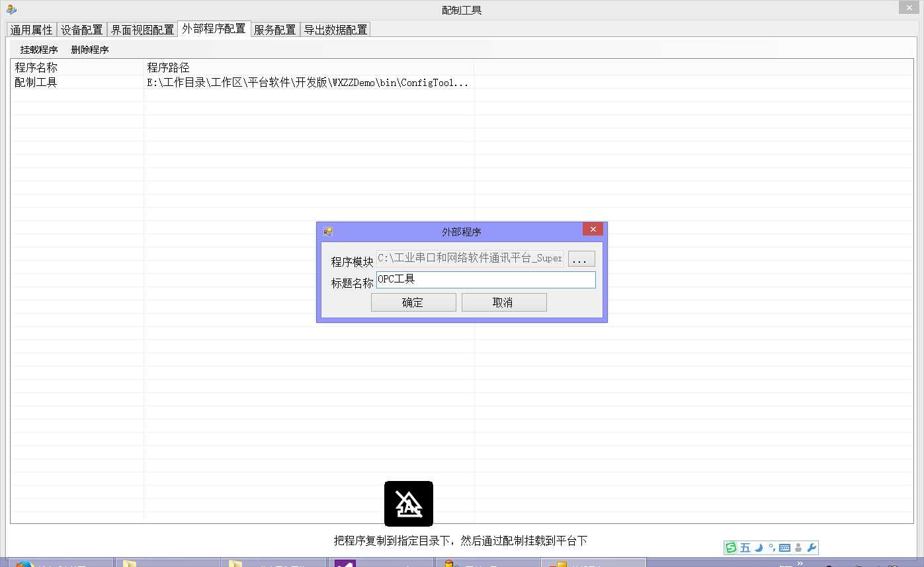The image size is (924, 567).
Task: Click the E:\工作目录 path cell
Action: (x=308, y=83)
